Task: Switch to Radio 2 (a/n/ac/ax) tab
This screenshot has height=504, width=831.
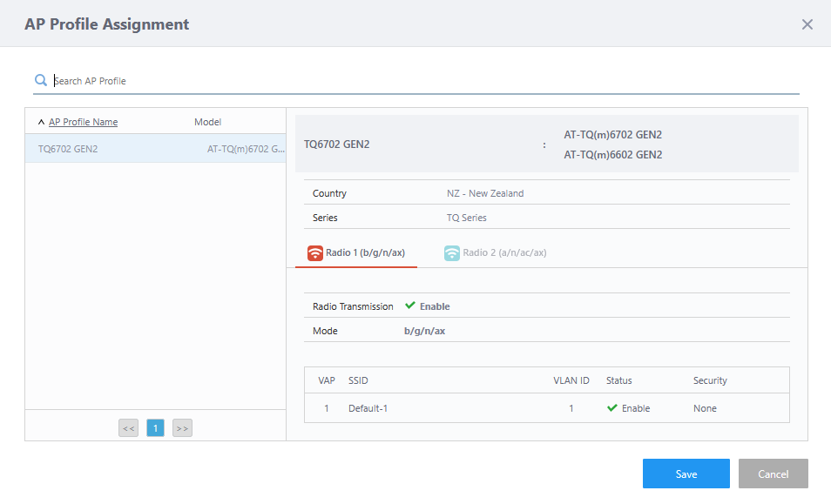Action: 495,253
